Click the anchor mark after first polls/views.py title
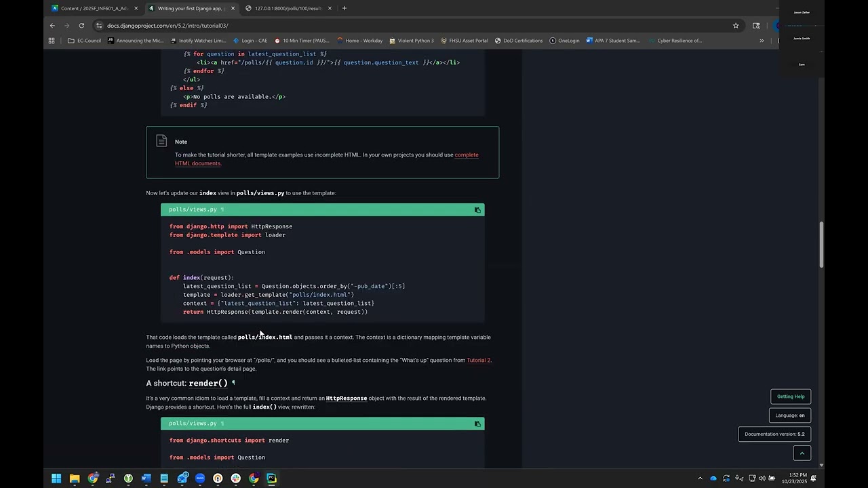 point(222,210)
